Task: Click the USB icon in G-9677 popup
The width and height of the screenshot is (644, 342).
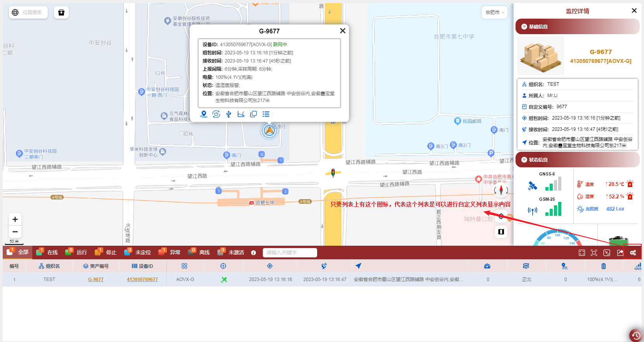Action: coord(229,114)
